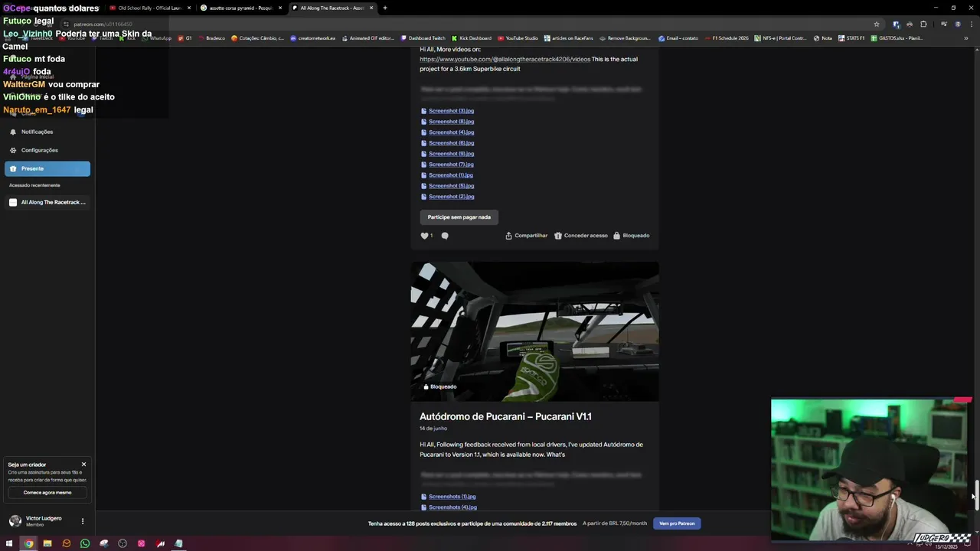Open the Kick Dashboard bookmark

472,38
